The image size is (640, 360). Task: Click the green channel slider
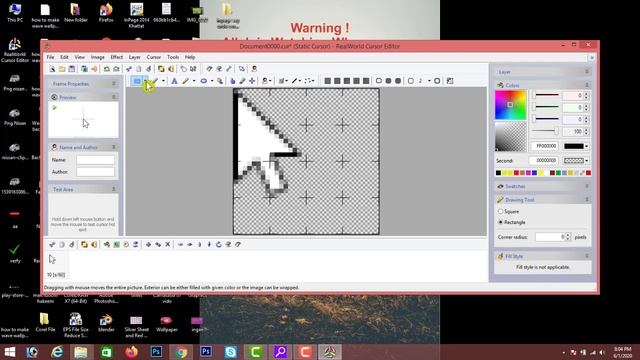(x=546, y=107)
